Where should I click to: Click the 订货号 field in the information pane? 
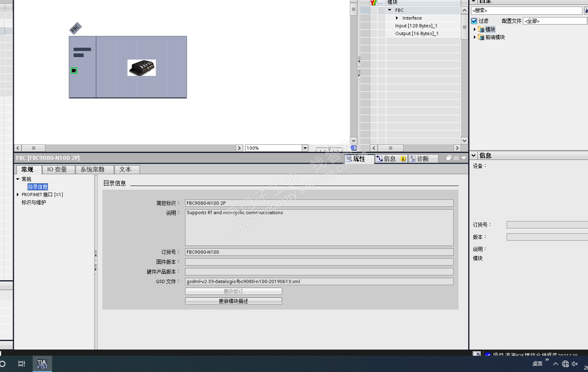(x=547, y=225)
